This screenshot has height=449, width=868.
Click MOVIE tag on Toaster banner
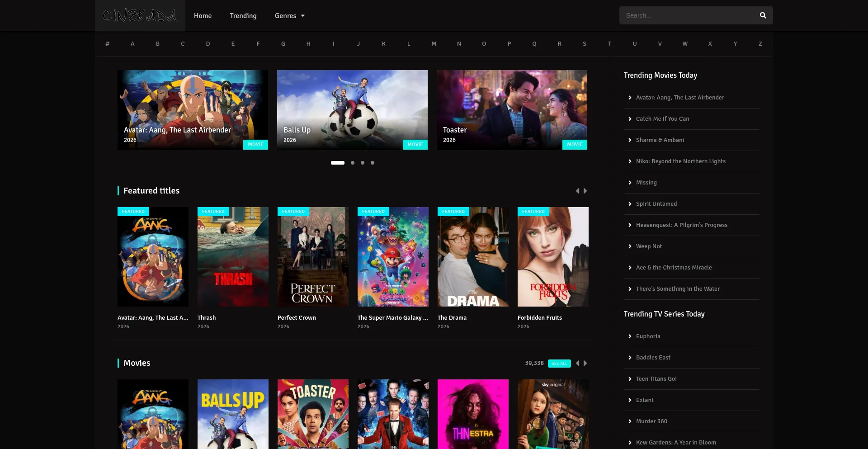pos(575,145)
